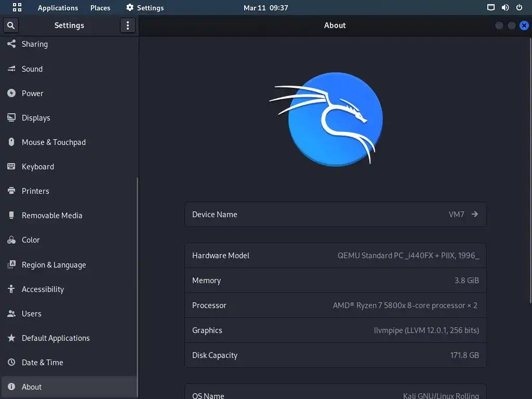This screenshot has height=399, width=532.
Task: Click the Hardware Model value text
Action: click(x=408, y=256)
